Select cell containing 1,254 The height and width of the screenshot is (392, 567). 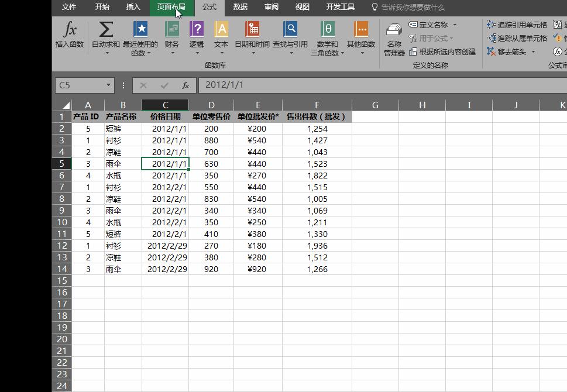[x=317, y=129]
